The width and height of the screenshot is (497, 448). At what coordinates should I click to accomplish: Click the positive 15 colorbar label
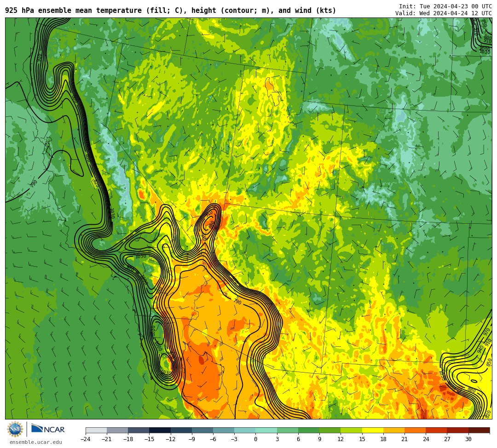362,439
